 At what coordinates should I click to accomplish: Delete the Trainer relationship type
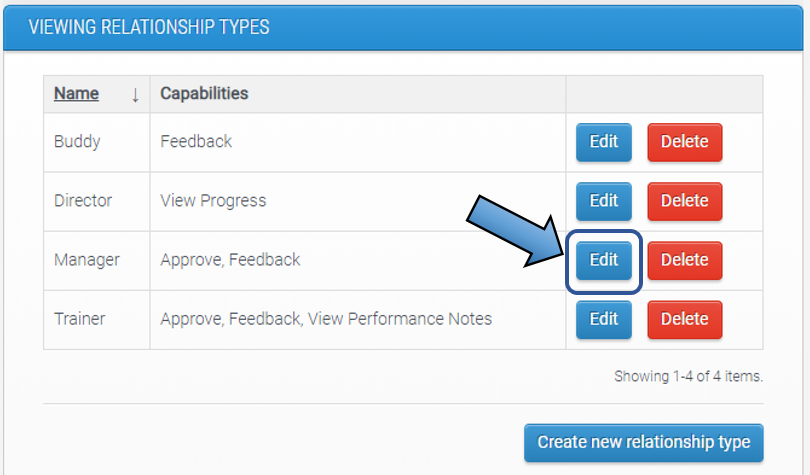click(684, 319)
